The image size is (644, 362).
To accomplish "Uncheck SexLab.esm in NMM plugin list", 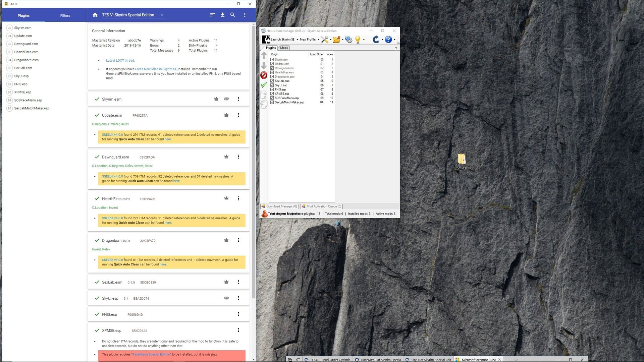I will coord(272,81).
